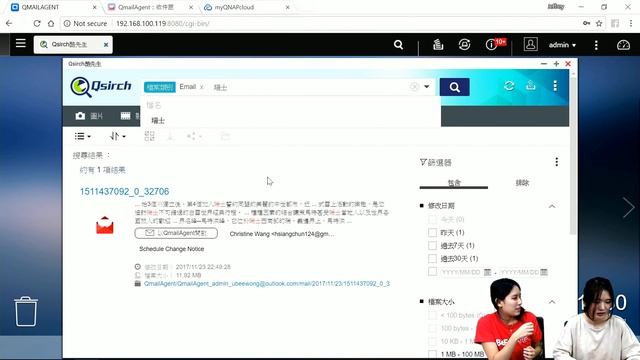
Task: Click sender Christine Wang text
Action: pyautogui.click(x=282, y=234)
